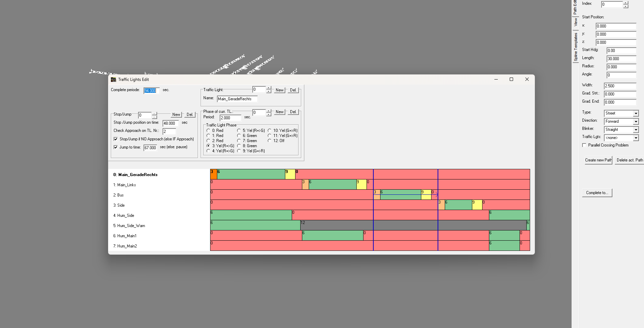Click the Traffic Lights Edit window icon
The height and width of the screenshot is (328, 644).
click(114, 80)
